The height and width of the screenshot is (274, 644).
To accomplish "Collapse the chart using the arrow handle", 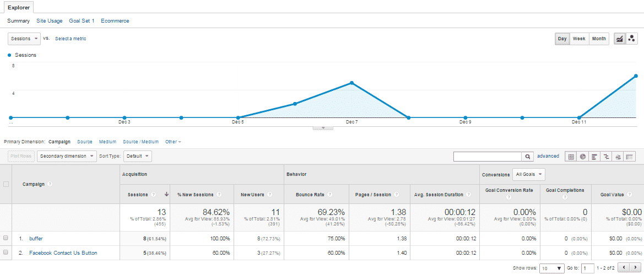I will tap(323, 128).
